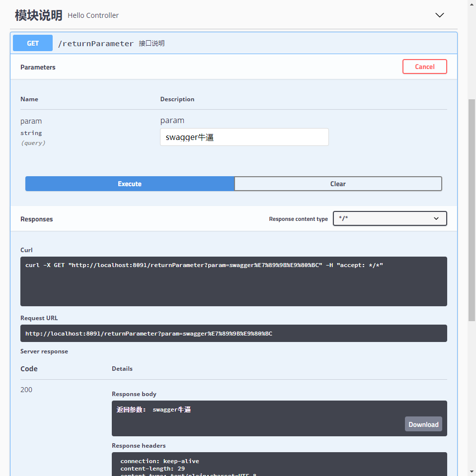This screenshot has height=476, width=476.
Task: Click the Hello Controller description text
Action: click(93, 15)
